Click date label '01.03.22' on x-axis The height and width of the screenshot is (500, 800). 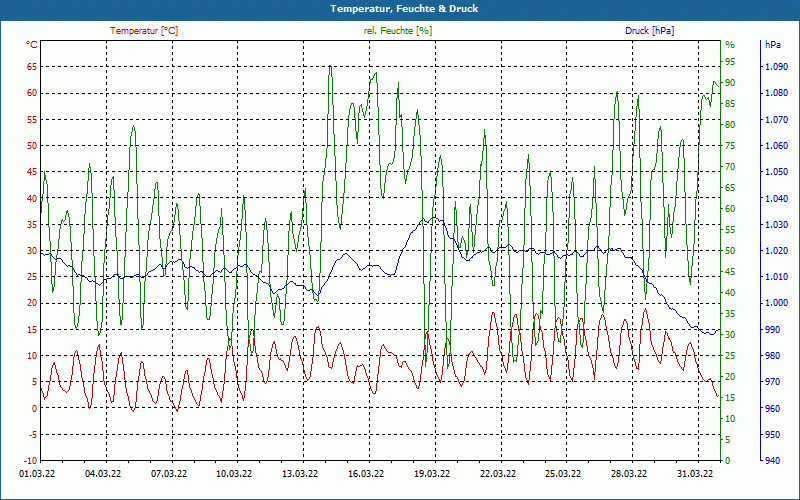point(37,473)
